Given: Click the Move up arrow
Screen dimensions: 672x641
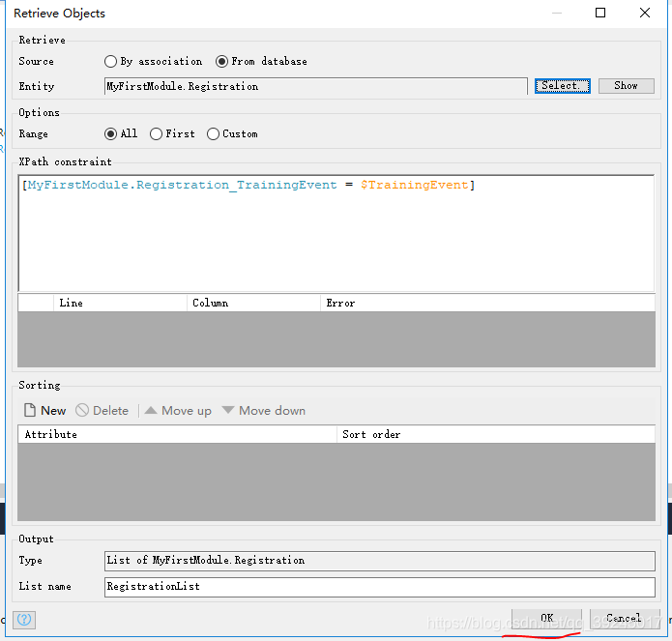Looking at the screenshot, I should 151,411.
